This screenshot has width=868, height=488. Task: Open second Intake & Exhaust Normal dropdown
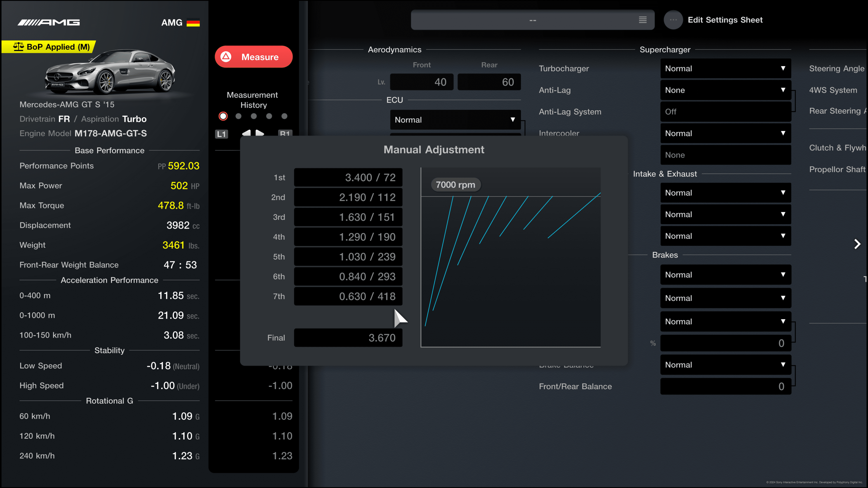point(725,214)
